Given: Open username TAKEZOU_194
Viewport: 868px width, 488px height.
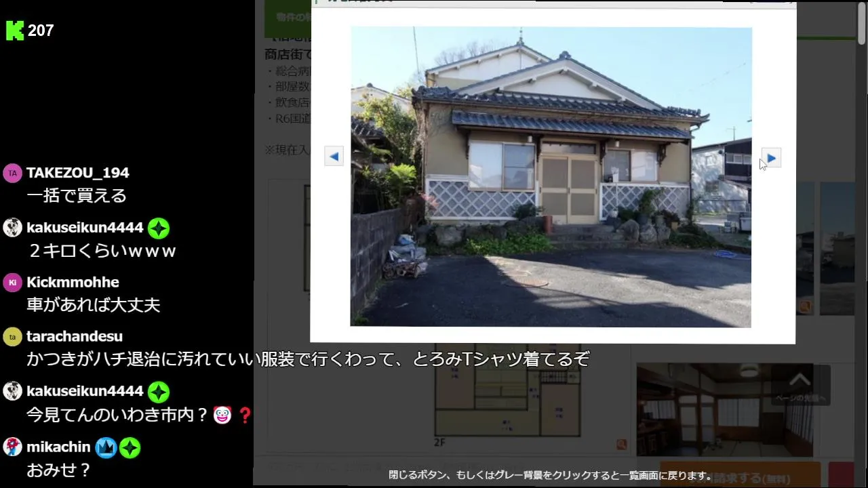Looking at the screenshot, I should pos(78,173).
